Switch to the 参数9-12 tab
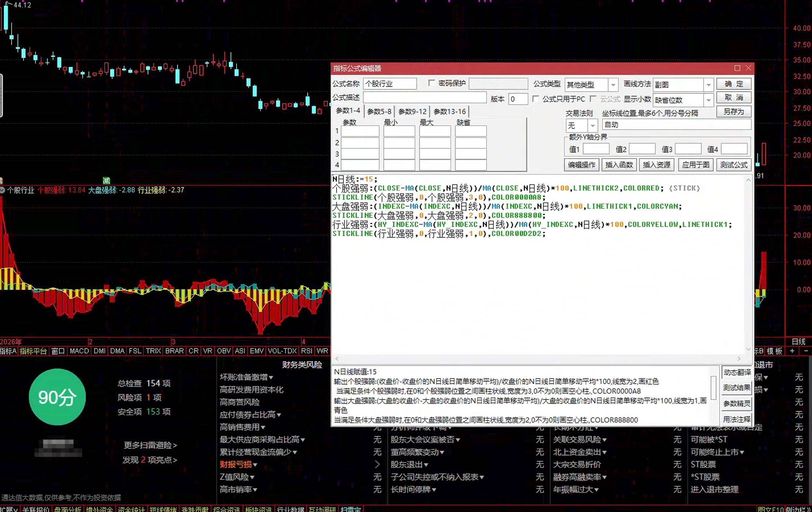This screenshot has height=512, width=812. pyautogui.click(x=412, y=112)
